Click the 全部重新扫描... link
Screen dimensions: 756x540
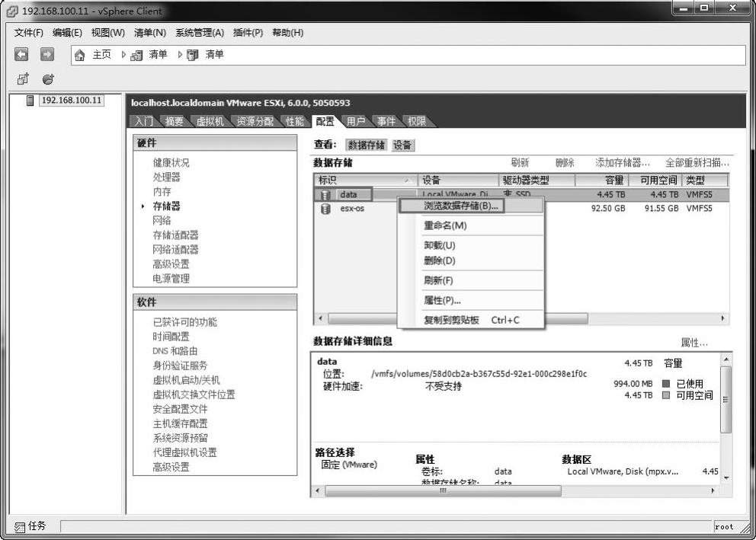697,163
